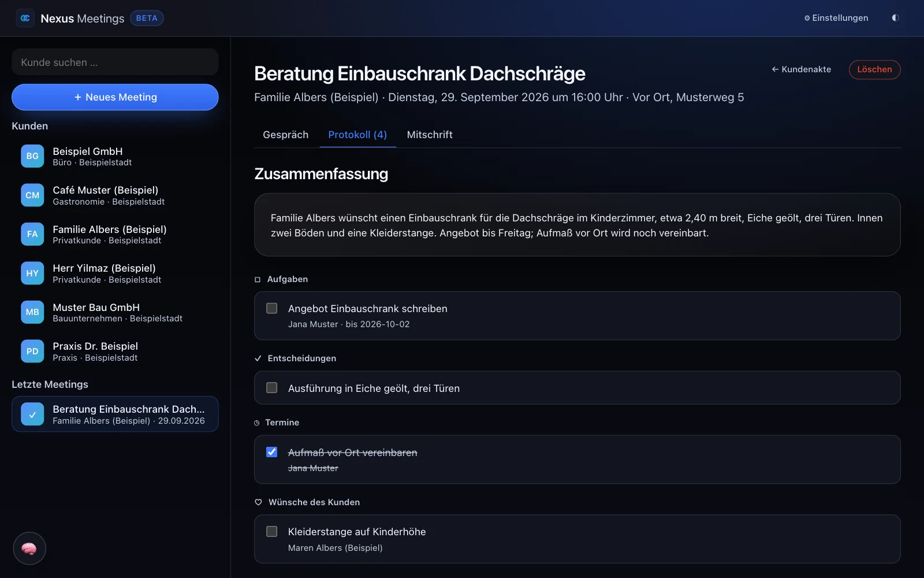Open the Mitschrift tab

click(x=430, y=135)
